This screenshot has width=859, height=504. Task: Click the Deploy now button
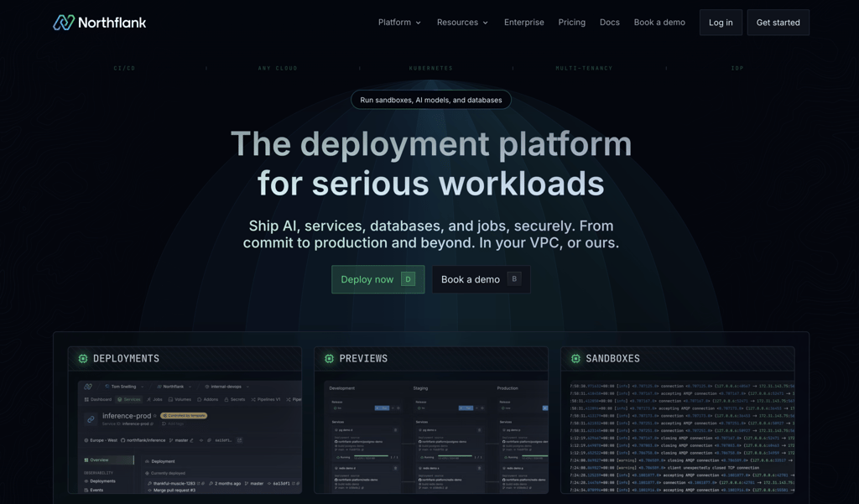(x=377, y=279)
